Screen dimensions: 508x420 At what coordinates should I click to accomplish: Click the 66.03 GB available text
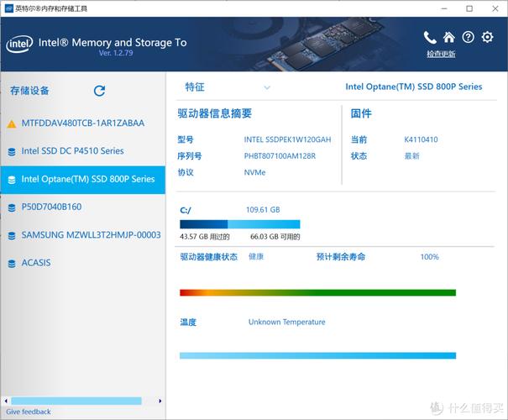click(x=275, y=237)
